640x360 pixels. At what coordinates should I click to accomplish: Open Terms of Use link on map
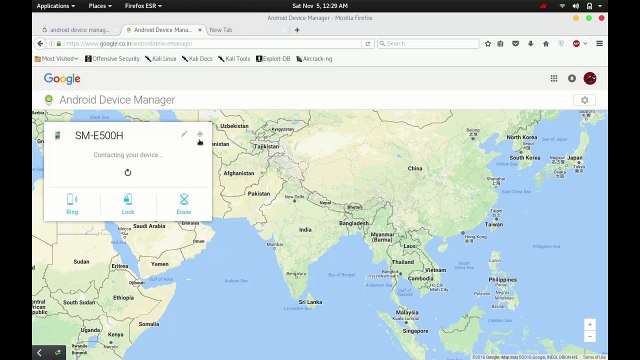click(x=594, y=357)
